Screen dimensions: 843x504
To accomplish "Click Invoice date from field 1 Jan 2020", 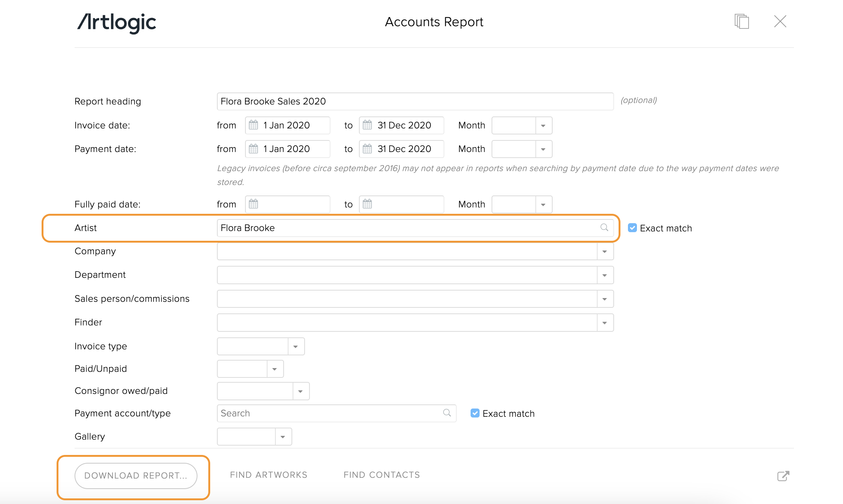I will coord(288,125).
